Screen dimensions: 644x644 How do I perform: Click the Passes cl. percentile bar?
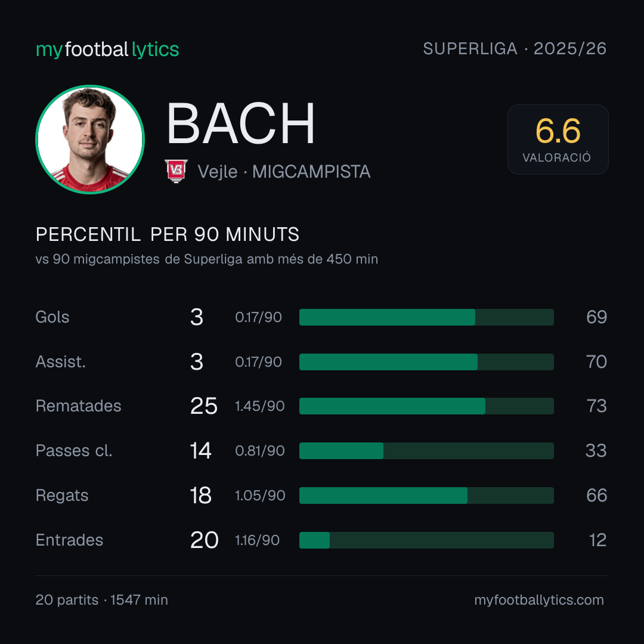(426, 451)
